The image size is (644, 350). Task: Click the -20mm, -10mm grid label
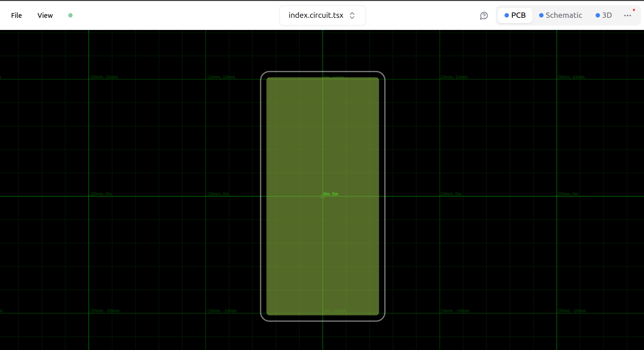105,311
